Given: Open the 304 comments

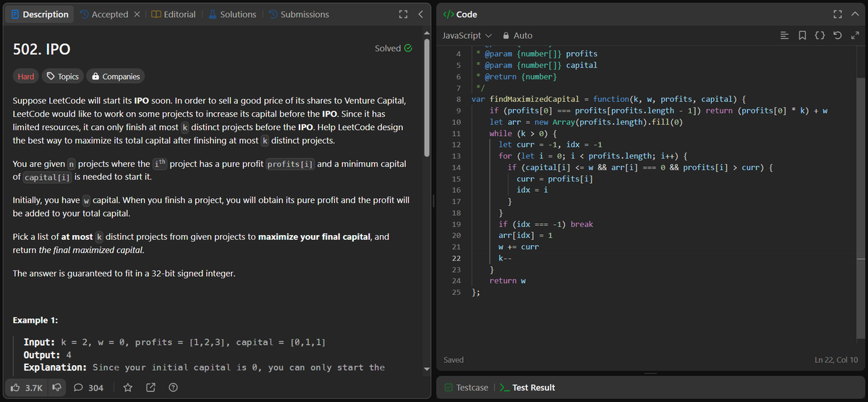Looking at the screenshot, I should point(89,388).
